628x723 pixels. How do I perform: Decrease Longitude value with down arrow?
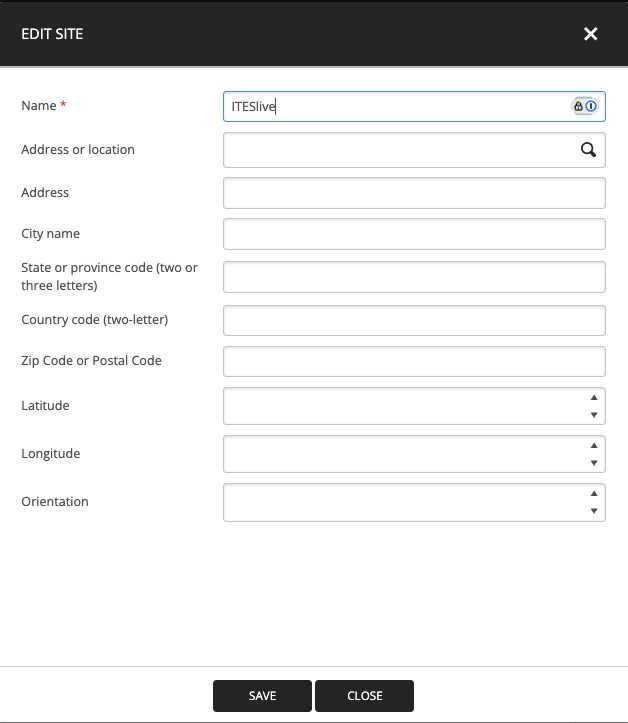pyautogui.click(x=594, y=463)
